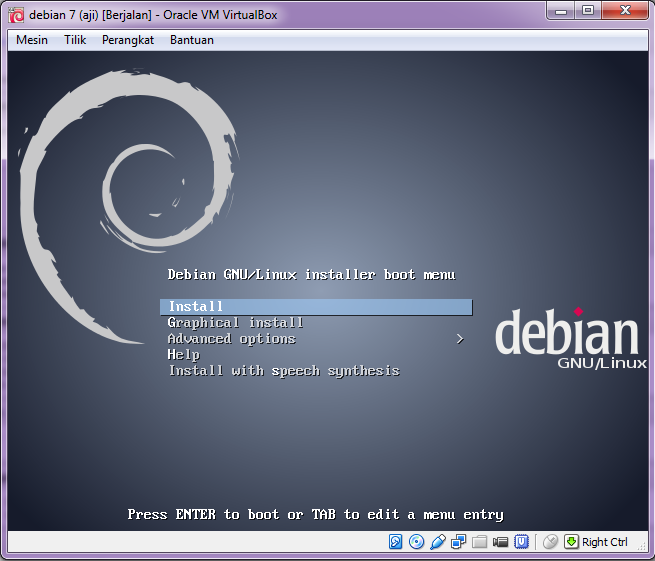The width and height of the screenshot is (655, 561).
Task: Click the keyboard capture green arrow icon
Action: pyautogui.click(x=571, y=542)
